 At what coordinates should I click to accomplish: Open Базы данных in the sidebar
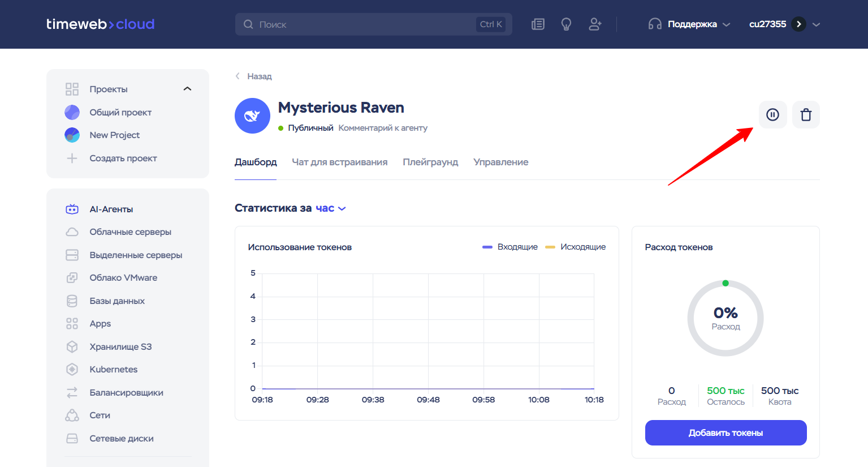(x=117, y=301)
